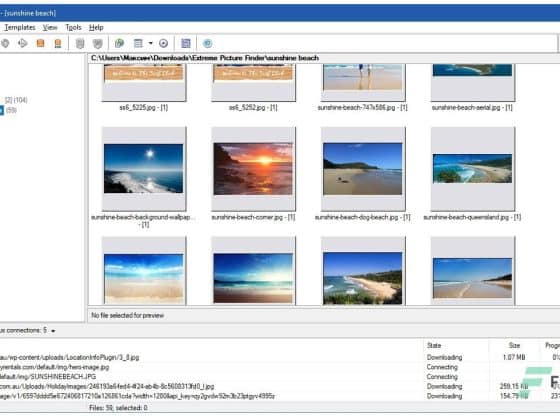Click the orange icon with bar underneath
560x420 pixels.
point(58,44)
